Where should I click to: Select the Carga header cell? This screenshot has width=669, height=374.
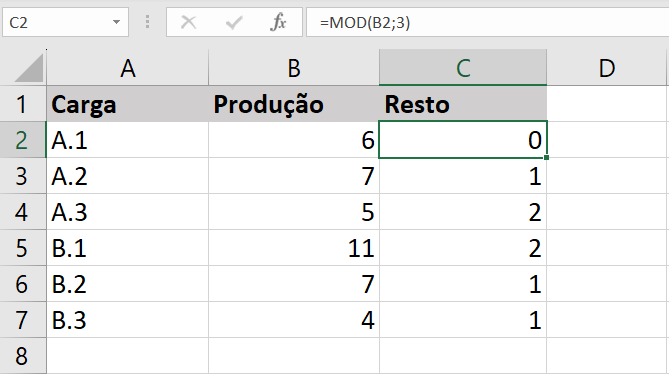pos(128,104)
